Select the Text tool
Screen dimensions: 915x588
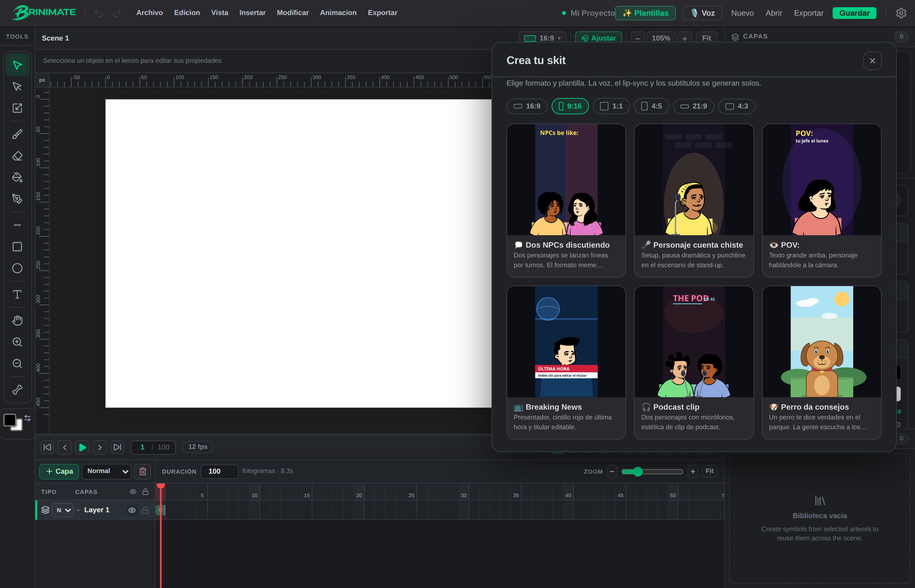pos(17,294)
